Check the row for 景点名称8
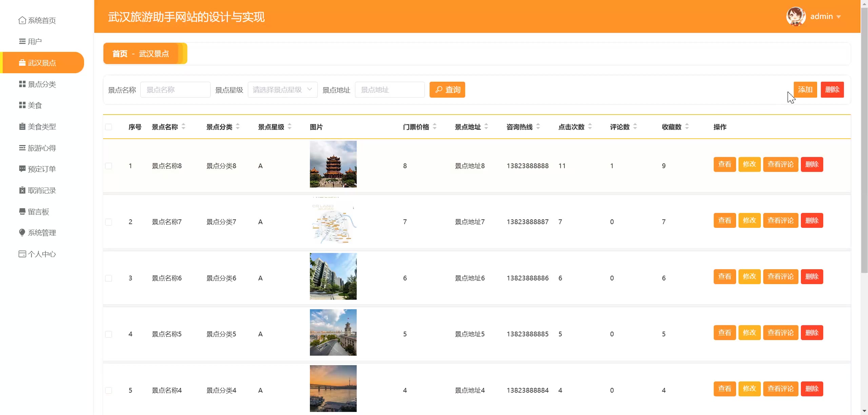 coord(108,166)
